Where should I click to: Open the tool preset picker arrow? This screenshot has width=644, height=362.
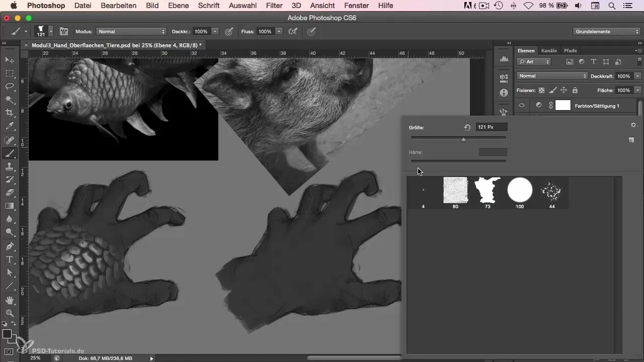click(26, 31)
